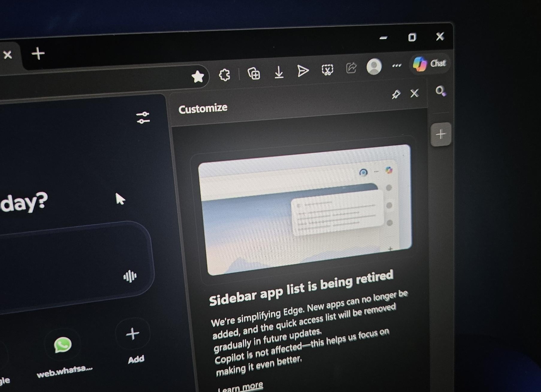Click the sidebar plus customize button

click(441, 134)
